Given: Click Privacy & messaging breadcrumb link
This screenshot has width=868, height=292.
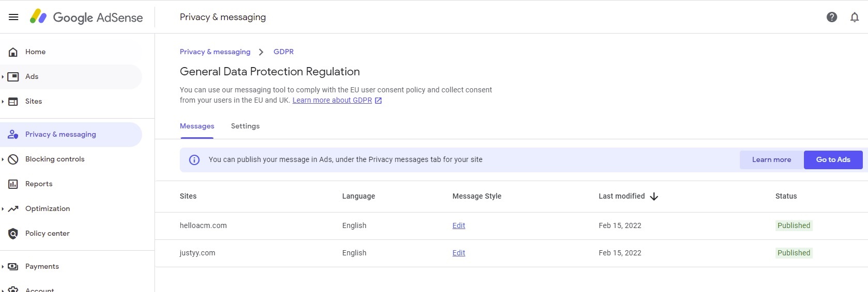Looking at the screenshot, I should tap(215, 52).
